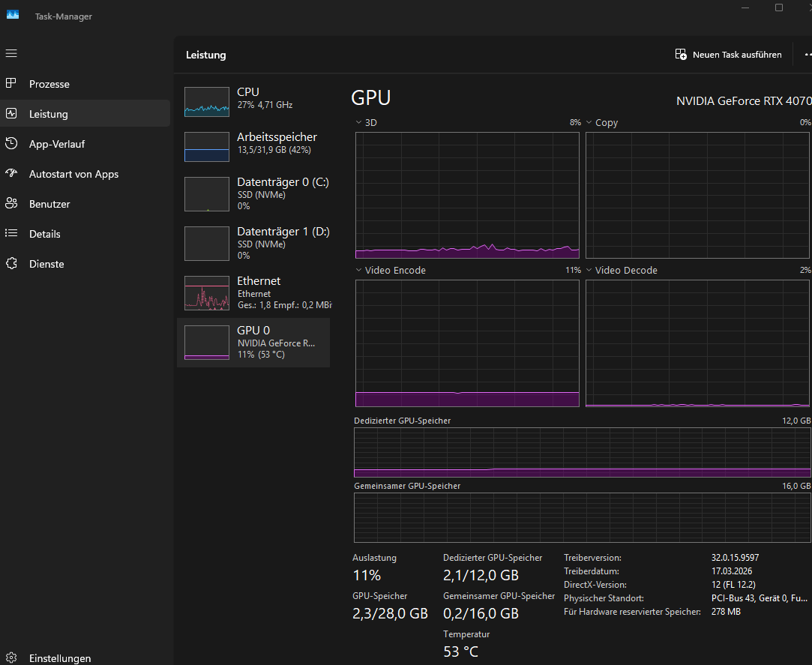Open the hamburger navigation menu
The image size is (812, 665).
point(11,53)
